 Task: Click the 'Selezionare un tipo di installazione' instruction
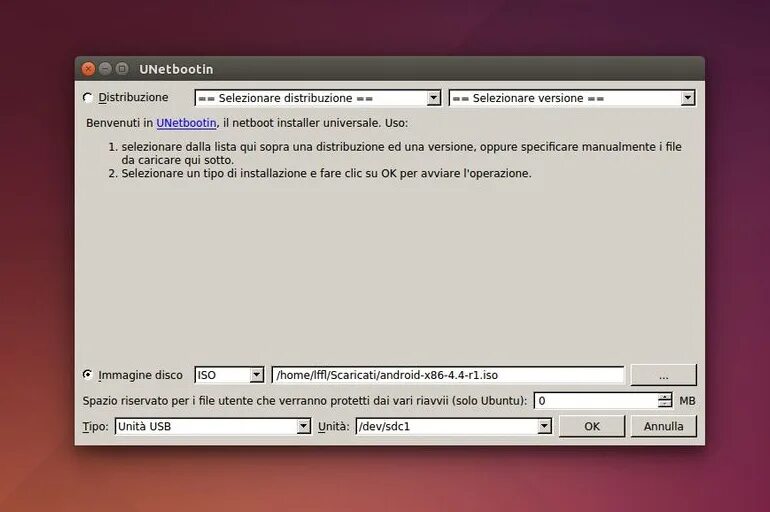(x=327, y=173)
